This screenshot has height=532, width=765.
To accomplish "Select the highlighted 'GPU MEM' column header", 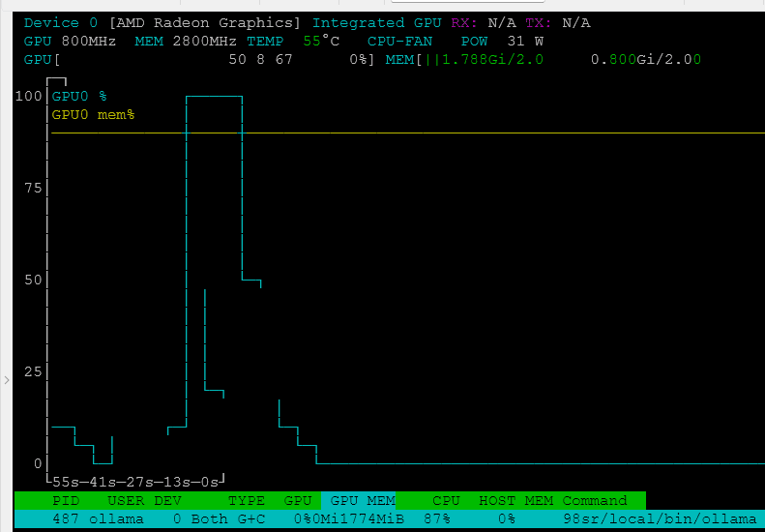I will (358, 501).
